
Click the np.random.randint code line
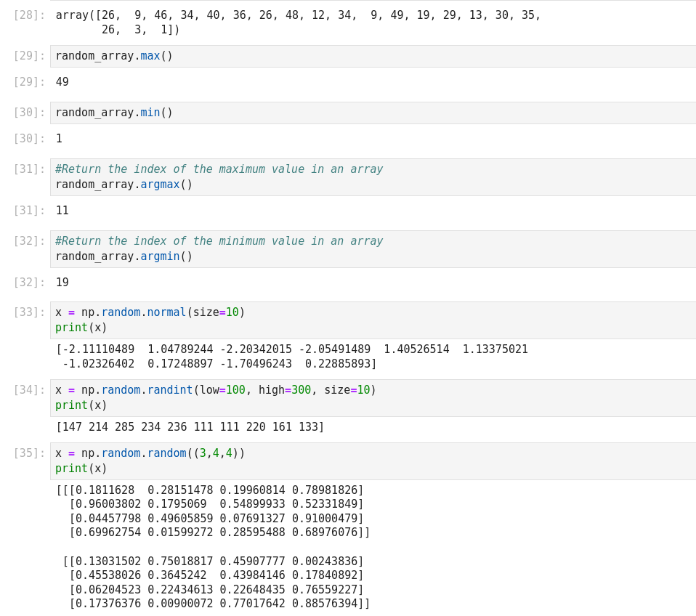pos(216,390)
